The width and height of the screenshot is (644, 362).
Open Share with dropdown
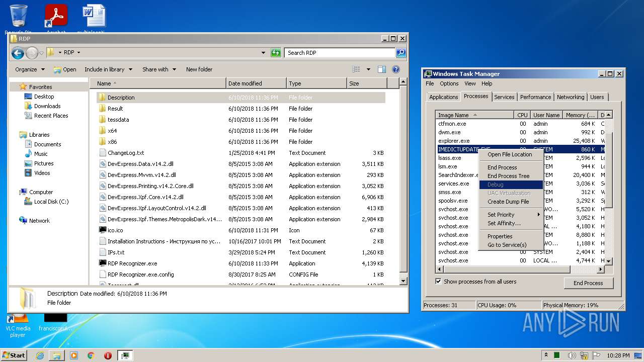(x=159, y=69)
